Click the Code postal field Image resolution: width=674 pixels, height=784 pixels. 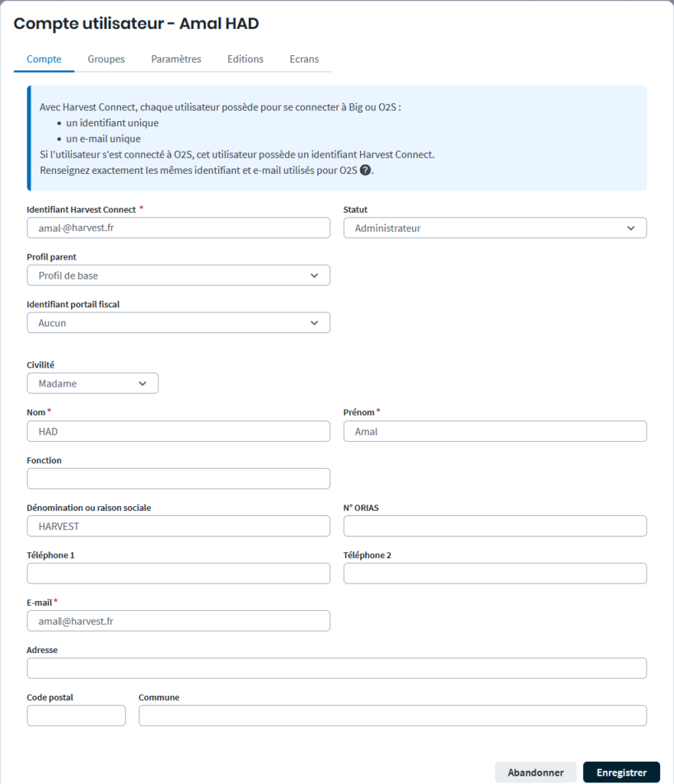click(x=76, y=716)
